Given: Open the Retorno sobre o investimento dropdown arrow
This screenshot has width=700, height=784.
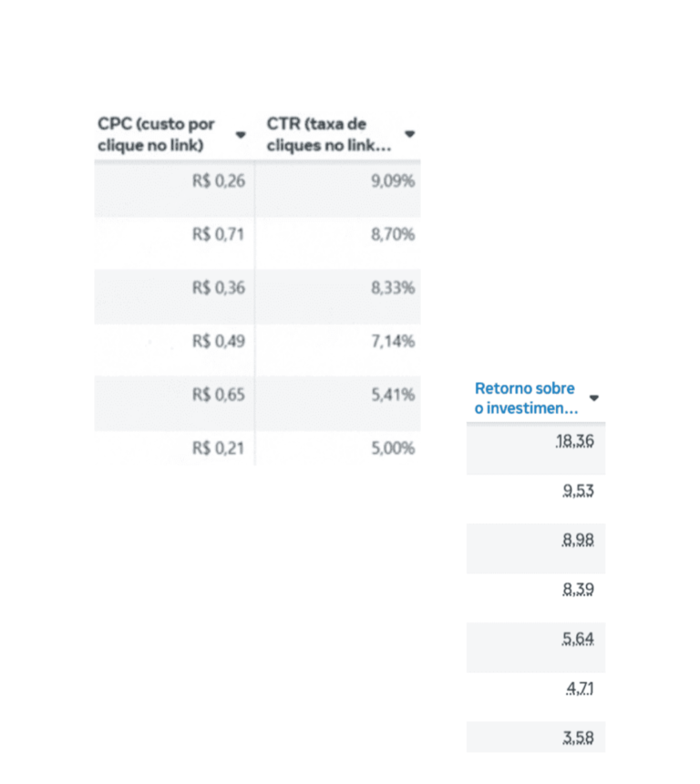Looking at the screenshot, I should click(594, 398).
